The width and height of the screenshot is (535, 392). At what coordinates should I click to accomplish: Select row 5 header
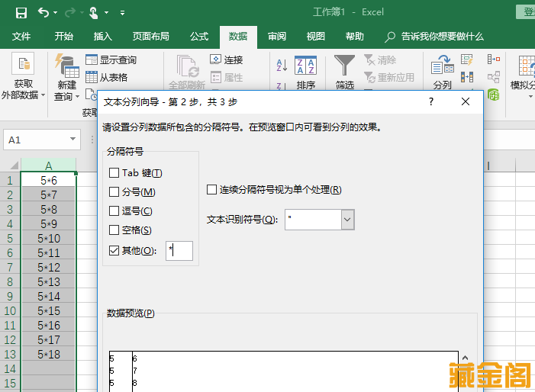click(x=10, y=238)
